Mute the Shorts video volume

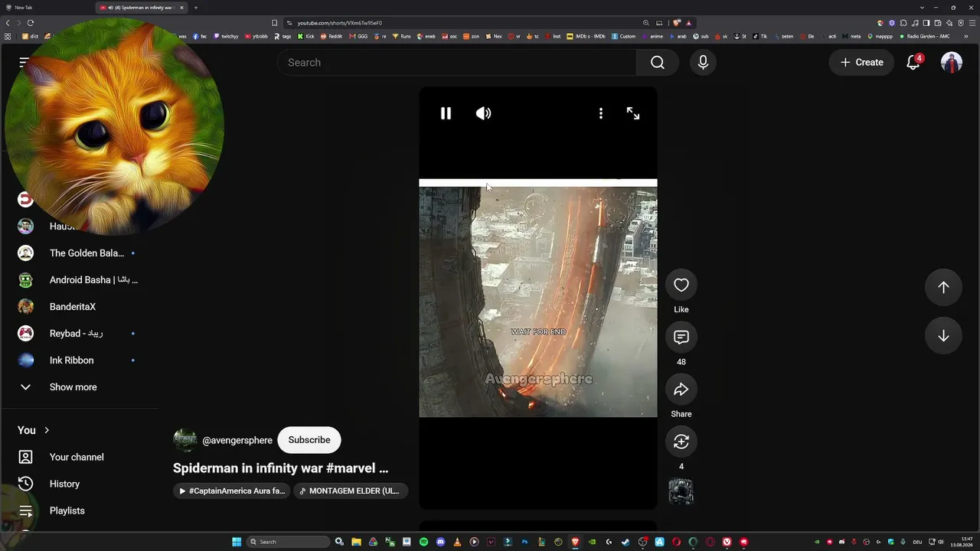pyautogui.click(x=483, y=113)
